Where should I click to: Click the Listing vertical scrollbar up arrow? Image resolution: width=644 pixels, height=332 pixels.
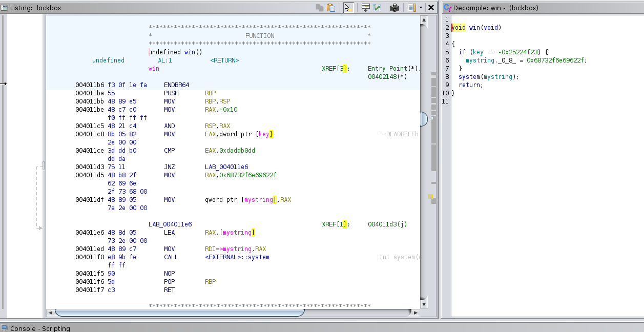coord(424,19)
